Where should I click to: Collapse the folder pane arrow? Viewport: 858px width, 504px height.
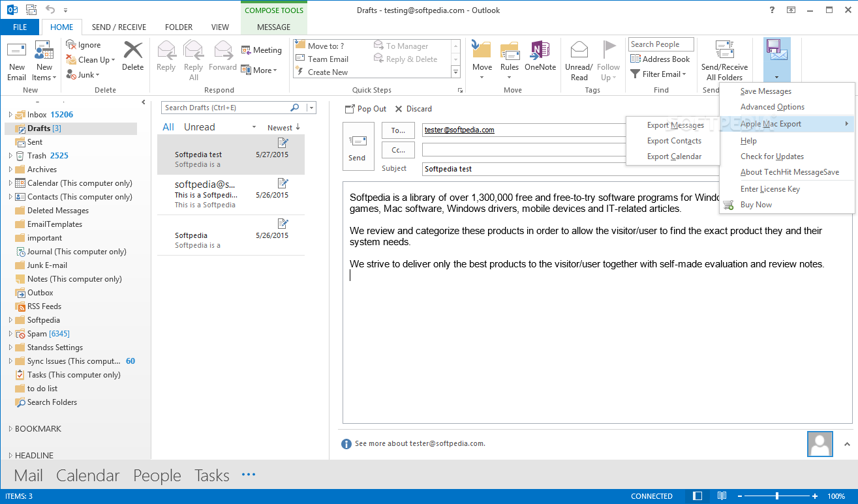(x=144, y=102)
